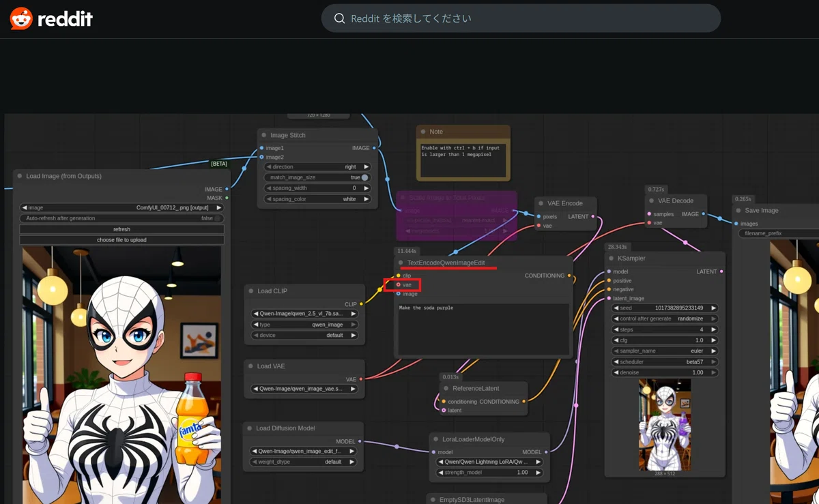Toggle match_image_size in Image Stitch
819x504 pixels.
pyautogui.click(x=317, y=177)
